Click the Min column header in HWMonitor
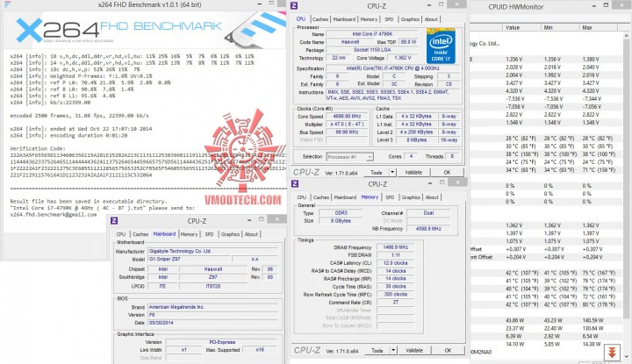This screenshot has height=364, width=632. (x=560, y=27)
